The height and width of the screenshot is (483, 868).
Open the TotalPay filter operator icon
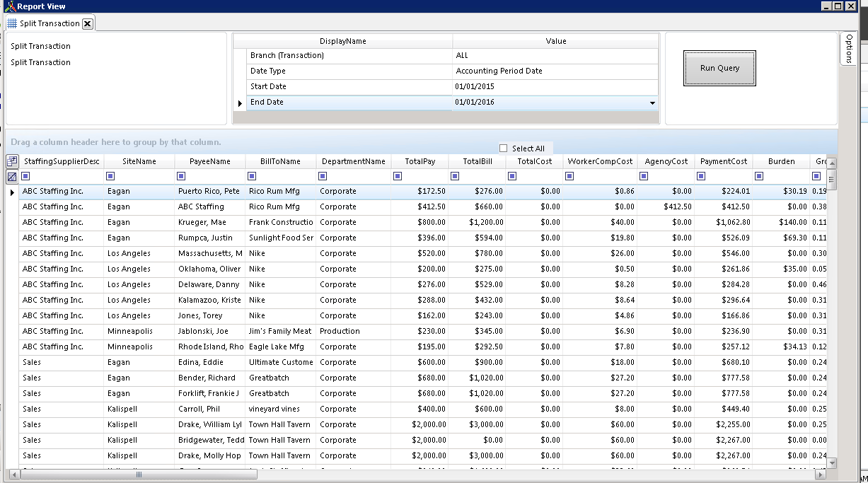[398, 176]
